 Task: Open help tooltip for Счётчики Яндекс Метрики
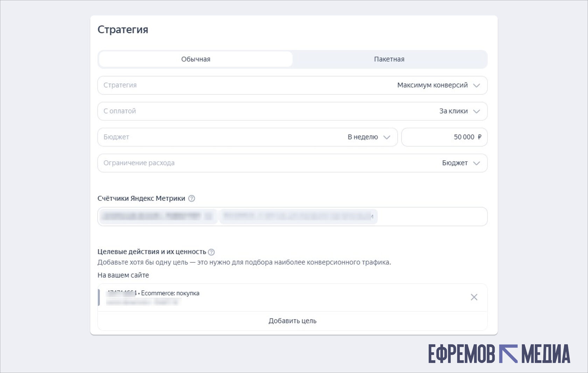[x=191, y=198]
